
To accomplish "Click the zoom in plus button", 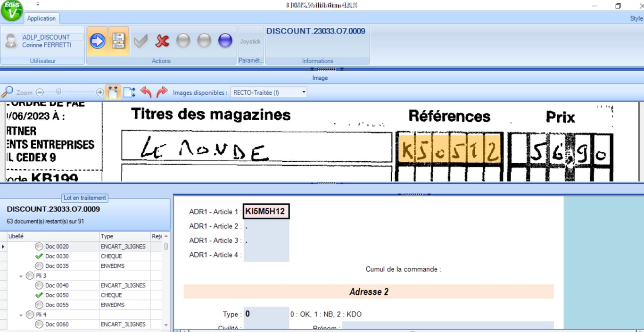I will (x=100, y=93).
